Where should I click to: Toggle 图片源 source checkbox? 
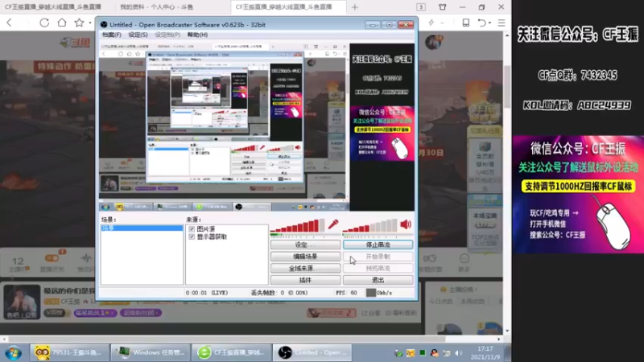coord(192,229)
